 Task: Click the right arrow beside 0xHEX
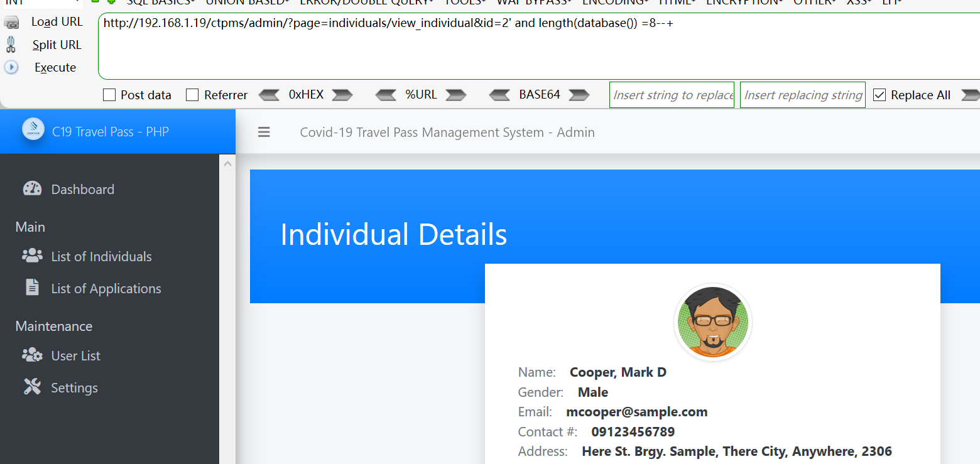point(342,95)
